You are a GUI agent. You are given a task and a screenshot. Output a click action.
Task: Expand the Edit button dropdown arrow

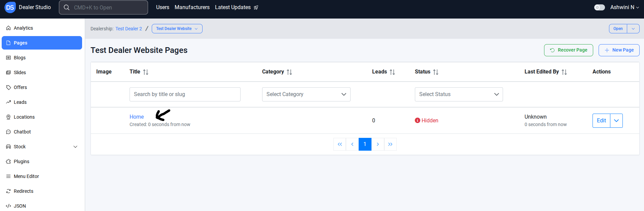[616, 121]
